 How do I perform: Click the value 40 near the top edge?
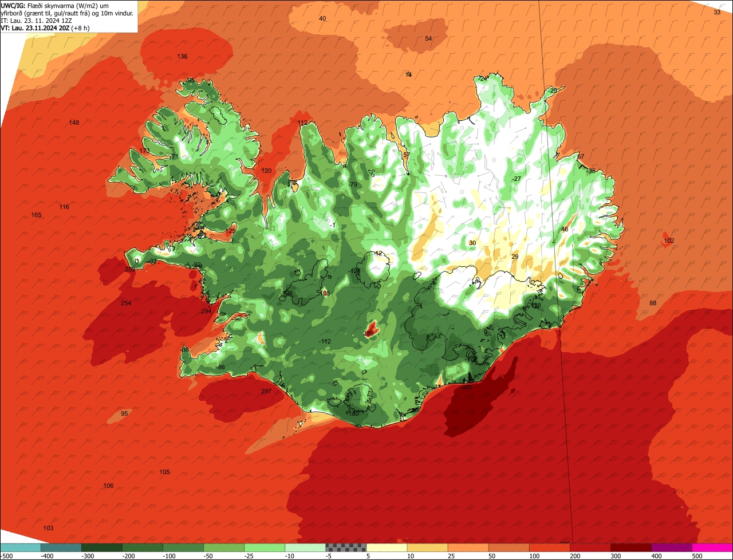point(322,18)
